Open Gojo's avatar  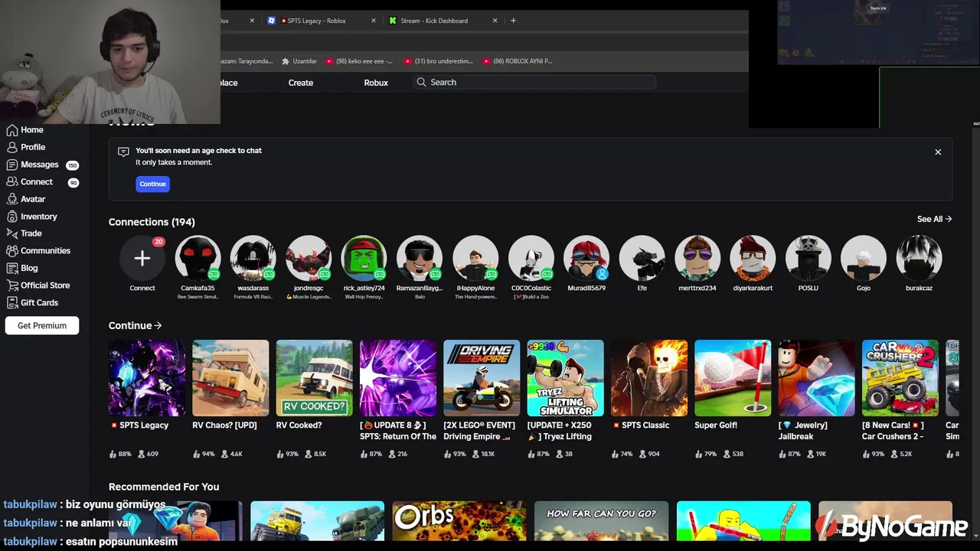pos(864,259)
